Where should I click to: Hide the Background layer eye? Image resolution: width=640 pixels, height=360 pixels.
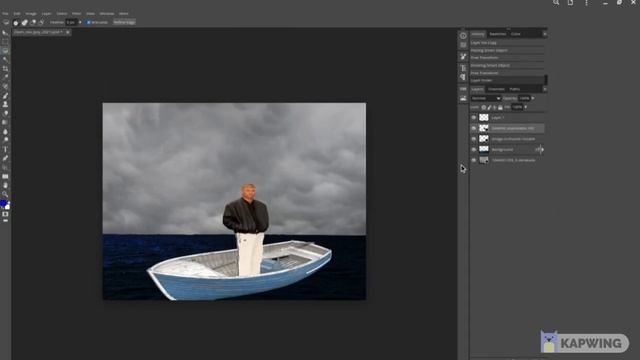[473, 149]
